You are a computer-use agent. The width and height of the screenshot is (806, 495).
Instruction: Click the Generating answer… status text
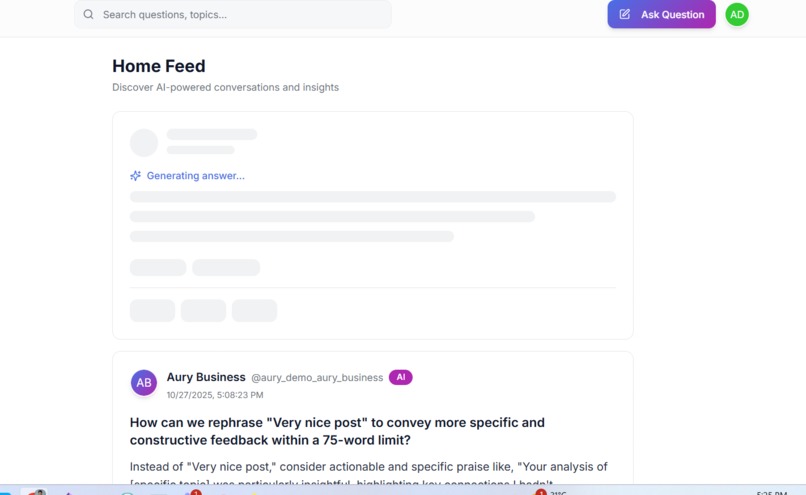click(x=195, y=176)
